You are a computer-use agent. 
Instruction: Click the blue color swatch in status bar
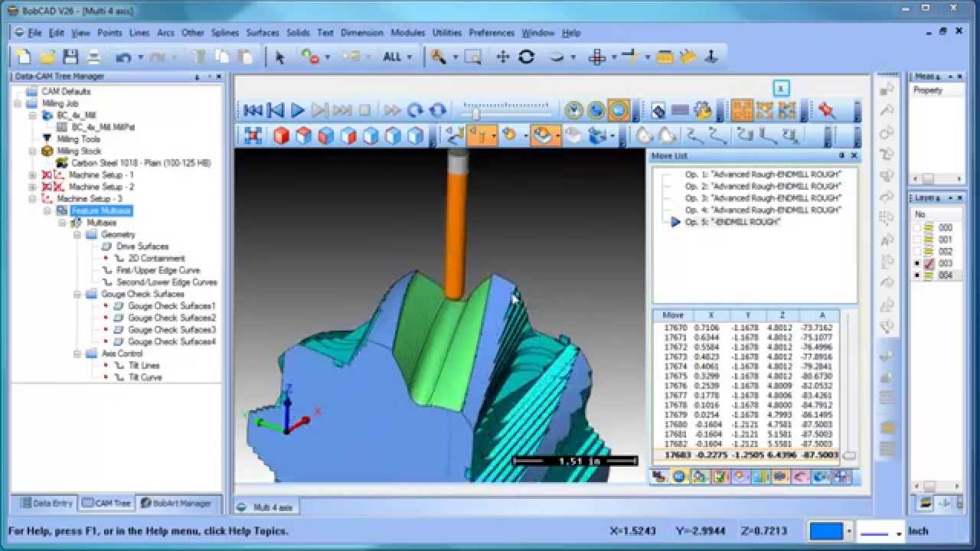point(826,531)
